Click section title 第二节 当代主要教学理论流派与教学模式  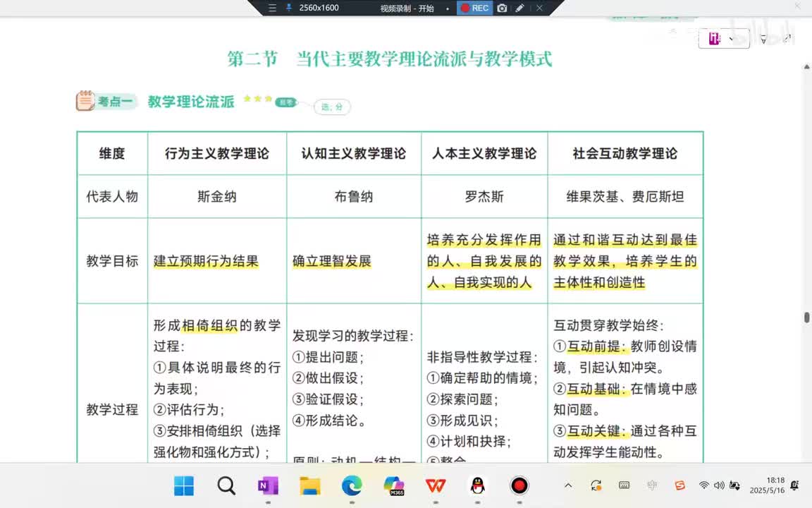[x=389, y=59]
